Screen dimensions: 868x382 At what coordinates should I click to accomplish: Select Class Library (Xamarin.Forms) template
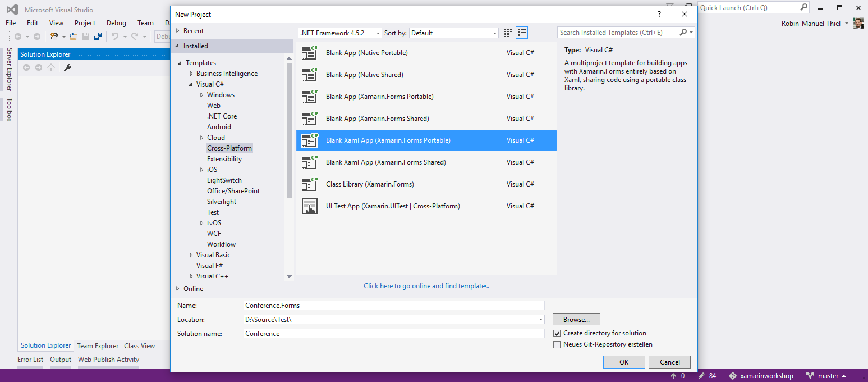[x=426, y=184]
